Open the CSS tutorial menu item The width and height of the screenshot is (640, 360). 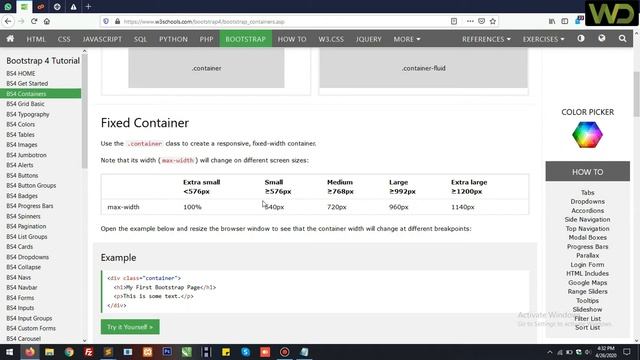pyautogui.click(x=64, y=39)
